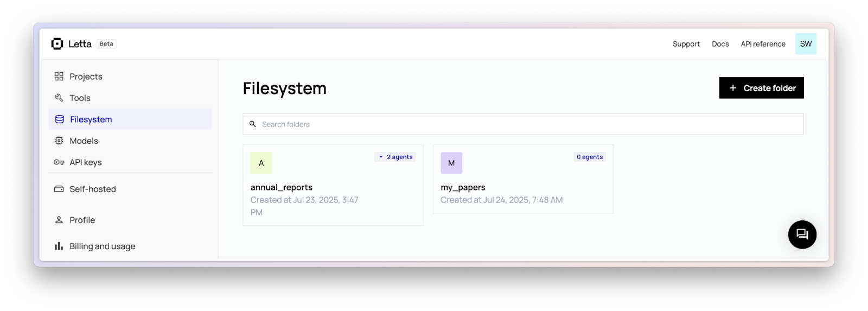View Billing and usage

(130, 246)
